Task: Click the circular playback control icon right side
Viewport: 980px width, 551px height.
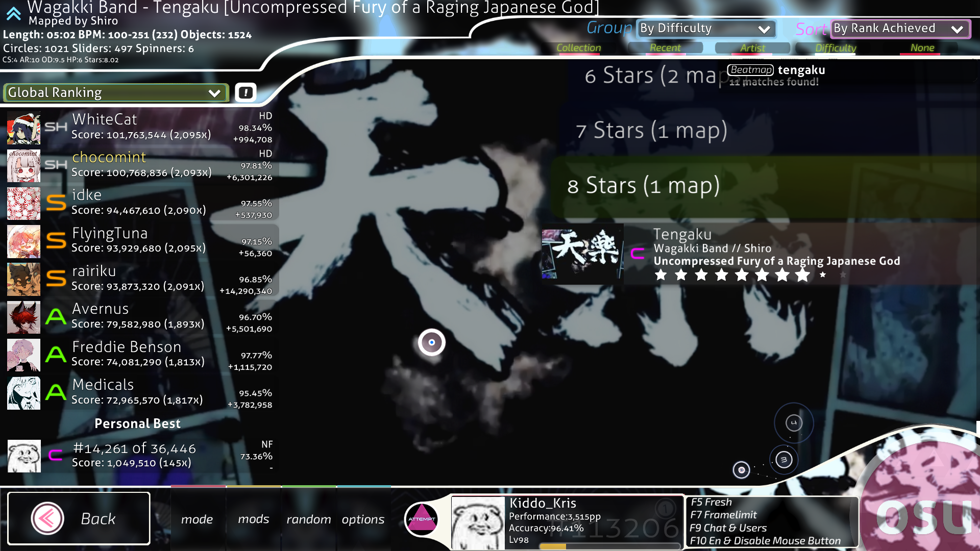Action: coord(741,469)
